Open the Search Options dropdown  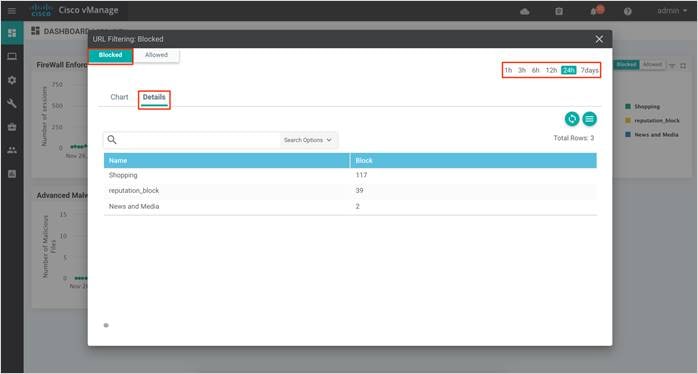pos(308,140)
